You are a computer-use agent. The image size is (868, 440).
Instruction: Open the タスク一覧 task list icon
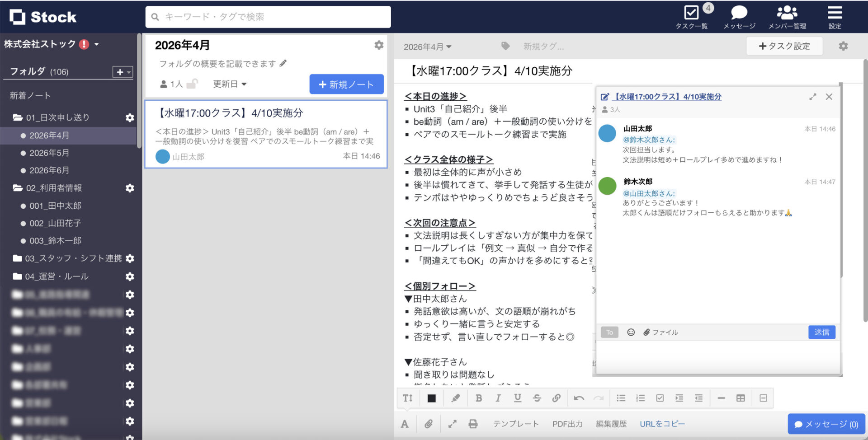click(691, 14)
